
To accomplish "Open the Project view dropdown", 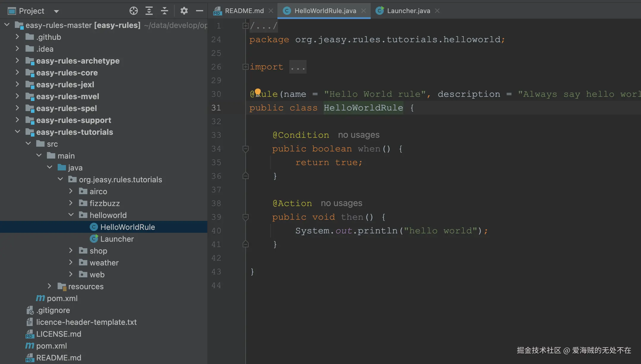I will pos(56,11).
